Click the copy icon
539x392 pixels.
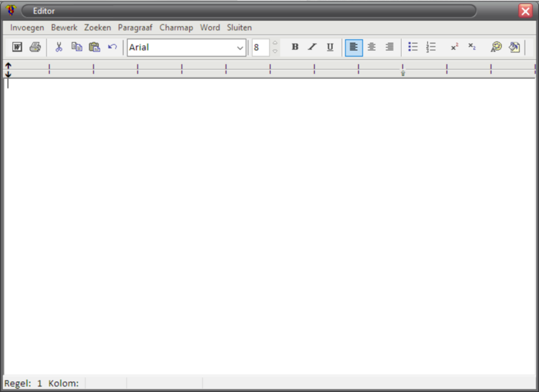(77, 47)
